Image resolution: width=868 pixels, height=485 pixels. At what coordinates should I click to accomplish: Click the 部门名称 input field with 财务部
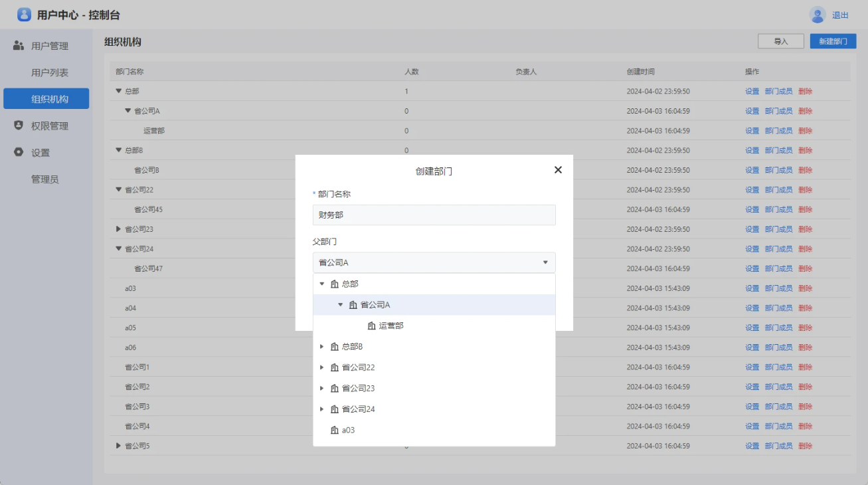tap(434, 215)
